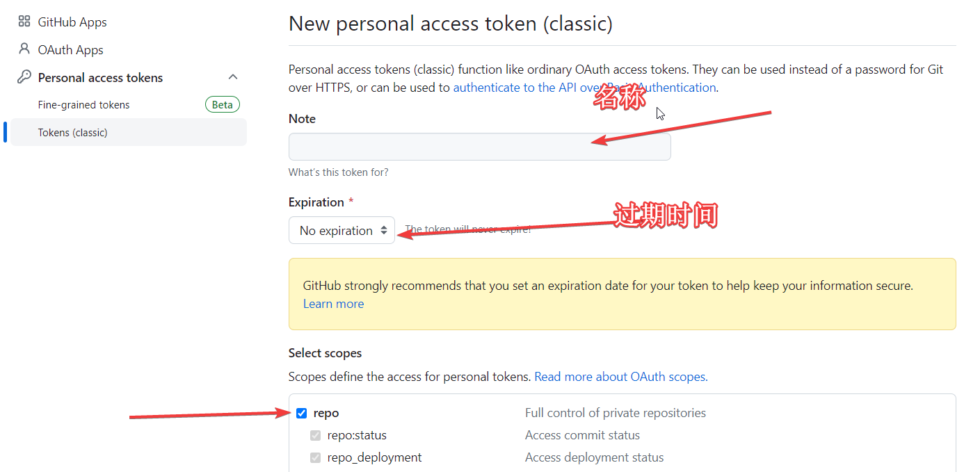Viewport: 980px width, 472px height.
Task: Select Fine-grained tokens in sidebar
Action: tap(83, 105)
